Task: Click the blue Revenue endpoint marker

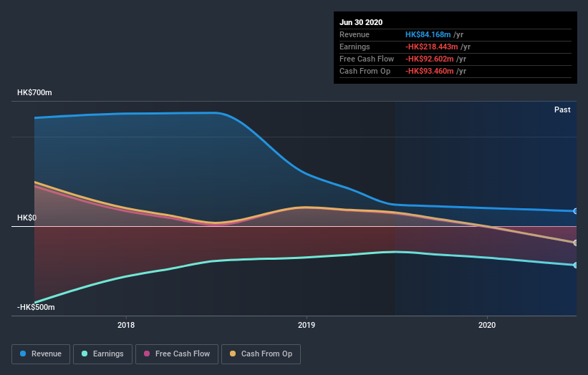Action: (x=576, y=211)
